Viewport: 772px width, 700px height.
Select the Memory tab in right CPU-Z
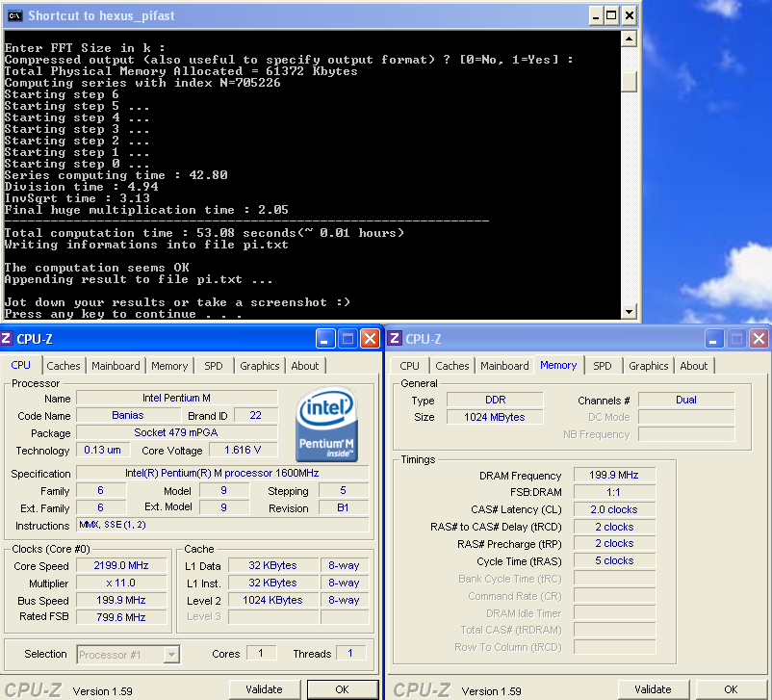click(558, 365)
